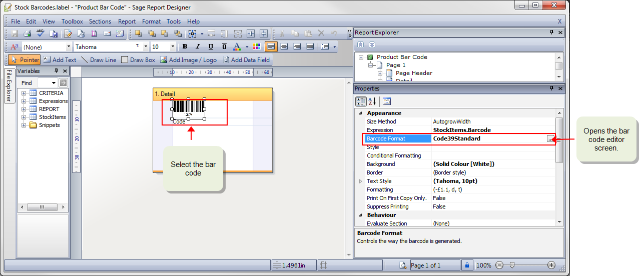Open the font size 10 dropdown
644x276 pixels.
173,47
